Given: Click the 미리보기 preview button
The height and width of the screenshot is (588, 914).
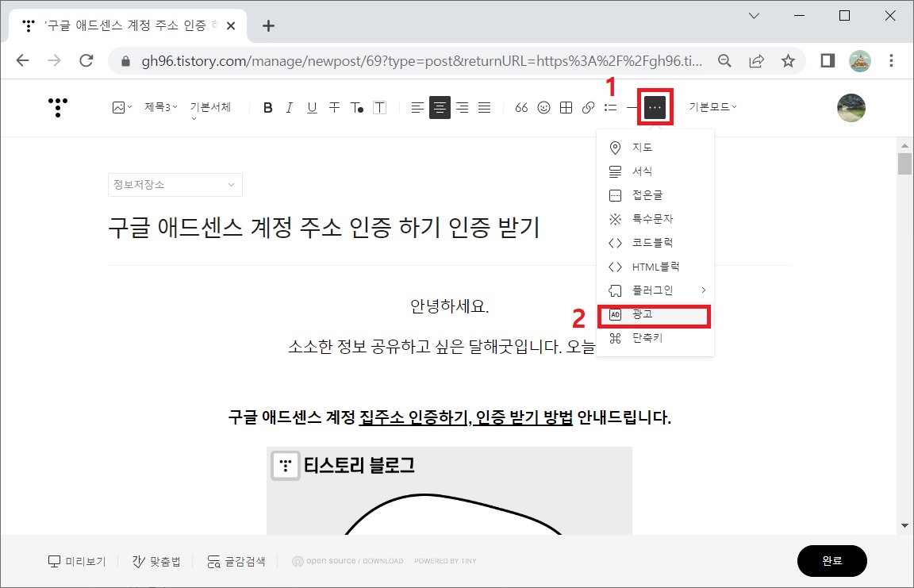Looking at the screenshot, I should tap(77, 561).
